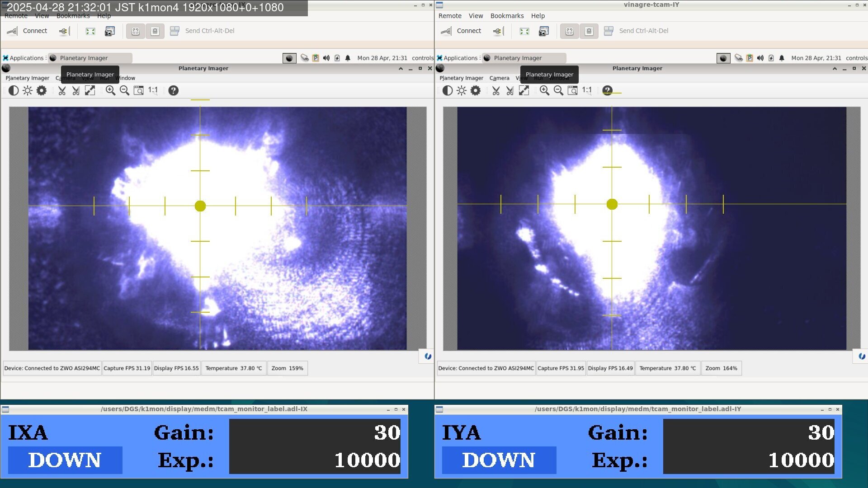The image size is (868, 488).
Task: Click Connect in vinagre-tcam-IY toolbar
Action: click(x=461, y=31)
